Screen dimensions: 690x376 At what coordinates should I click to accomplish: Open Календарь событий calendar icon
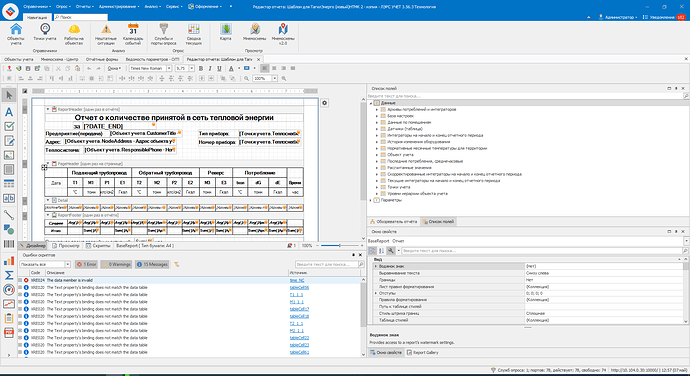pos(133,34)
